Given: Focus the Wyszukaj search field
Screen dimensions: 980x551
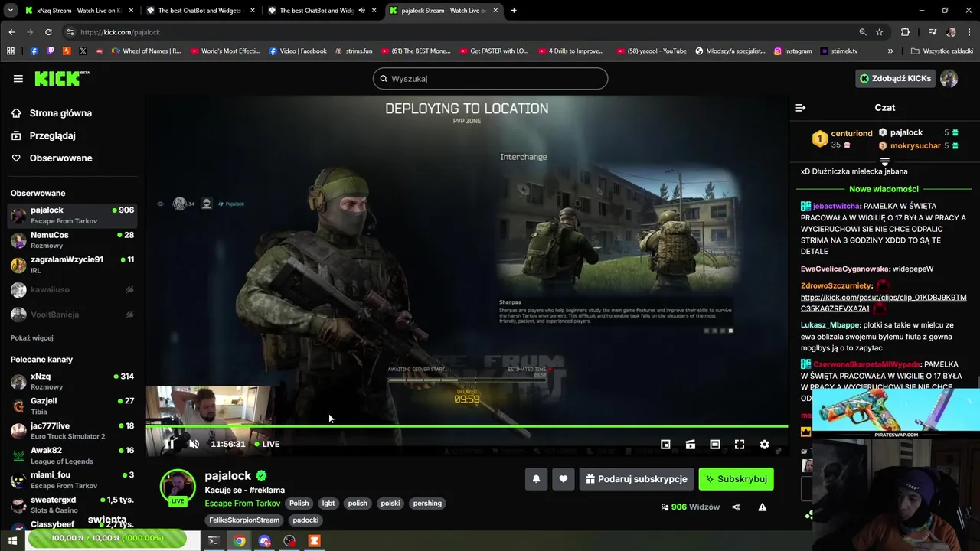Looking at the screenshot, I should tap(490, 78).
